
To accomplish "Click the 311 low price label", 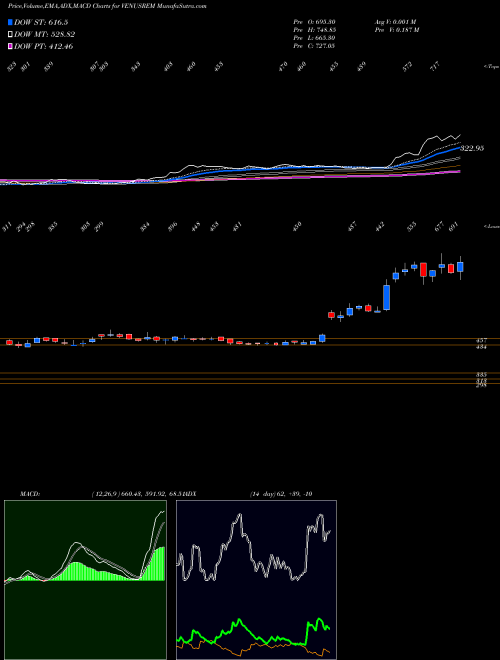I will tap(7, 227).
